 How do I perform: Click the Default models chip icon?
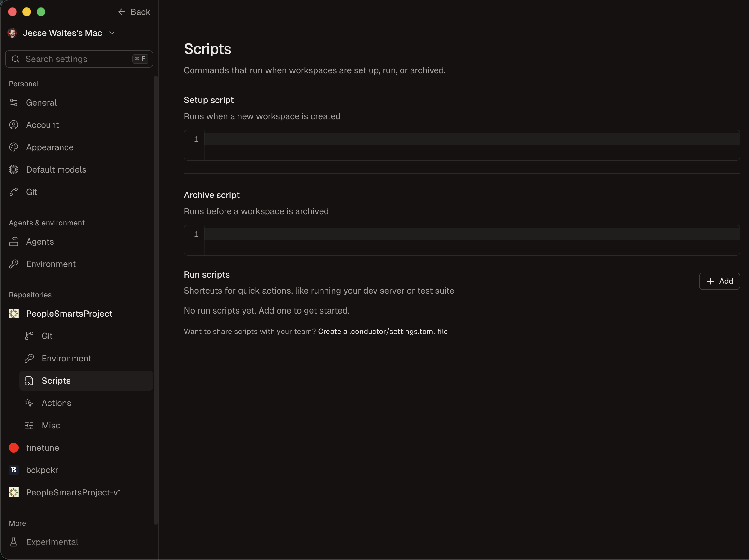[x=14, y=169]
